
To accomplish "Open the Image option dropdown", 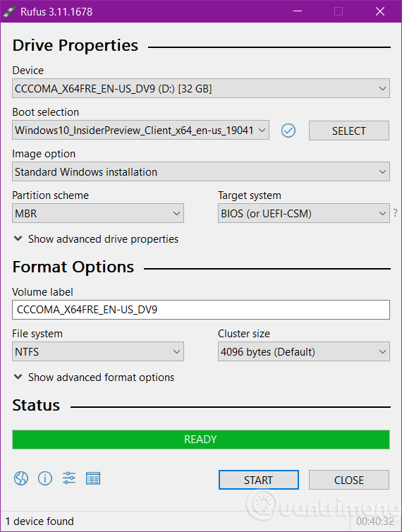I will (x=201, y=171).
